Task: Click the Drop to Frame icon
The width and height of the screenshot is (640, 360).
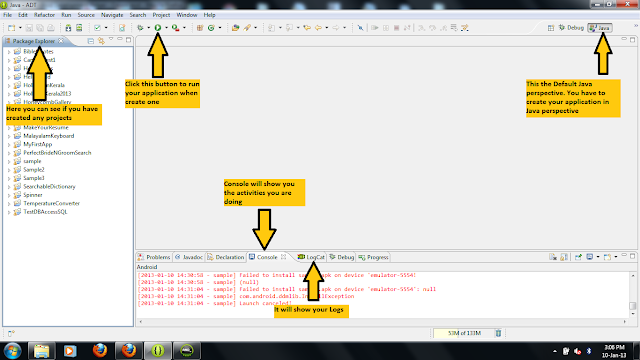Action: [454, 28]
